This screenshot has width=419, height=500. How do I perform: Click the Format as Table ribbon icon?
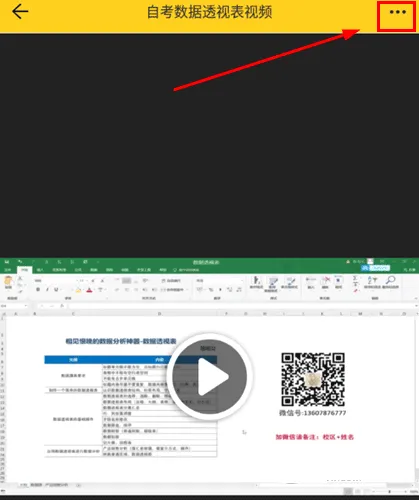[x=273, y=283]
